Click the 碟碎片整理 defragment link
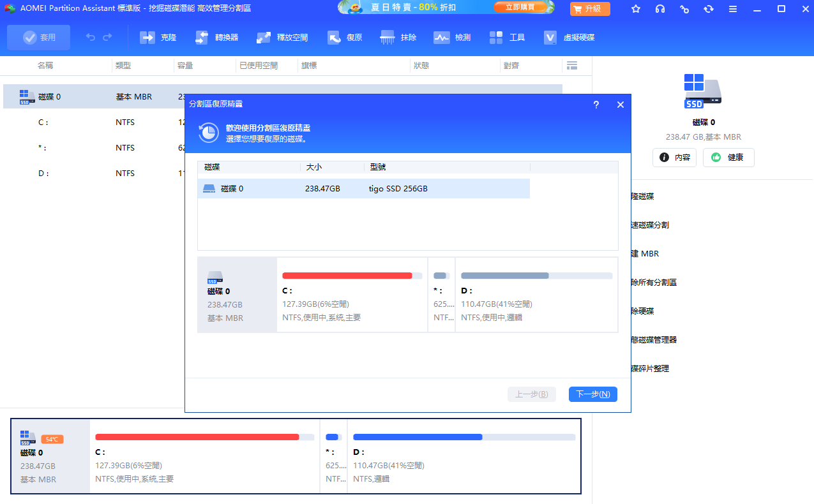 tap(650, 369)
